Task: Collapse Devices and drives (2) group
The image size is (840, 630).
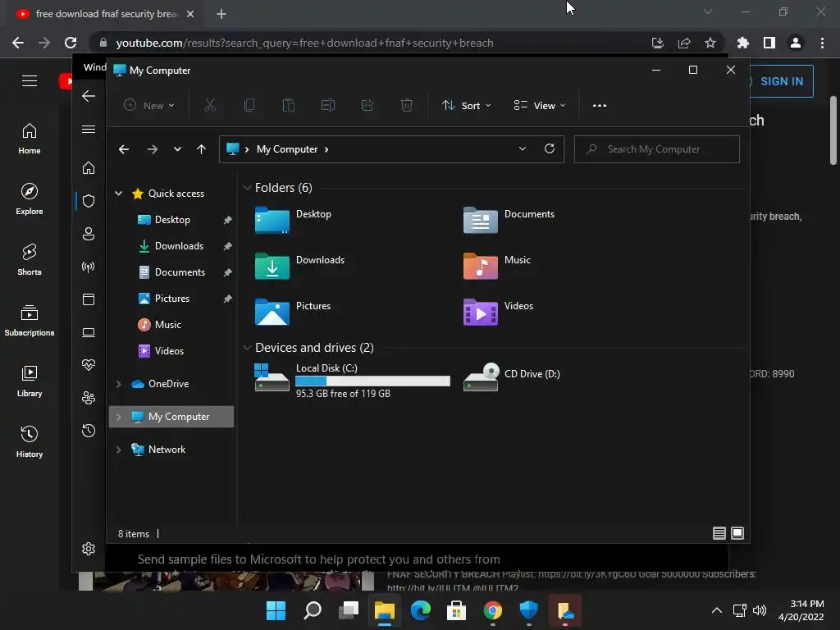Action: [x=247, y=348]
